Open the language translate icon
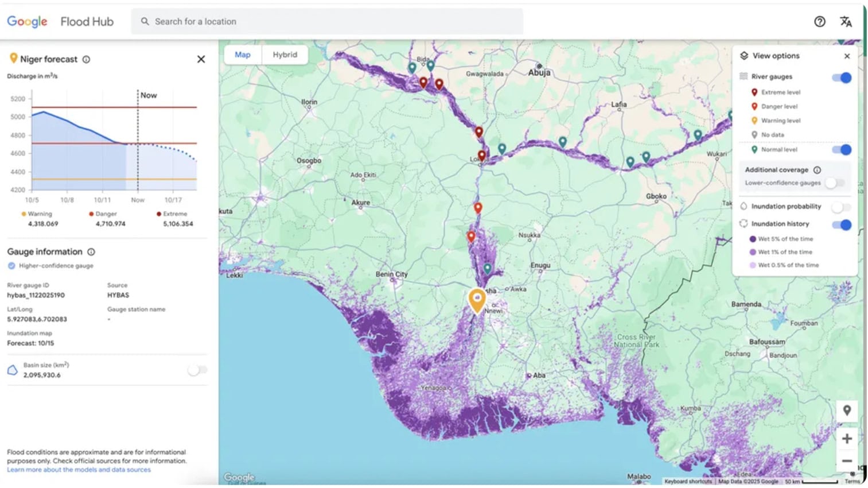This screenshot has width=868, height=488. [846, 22]
